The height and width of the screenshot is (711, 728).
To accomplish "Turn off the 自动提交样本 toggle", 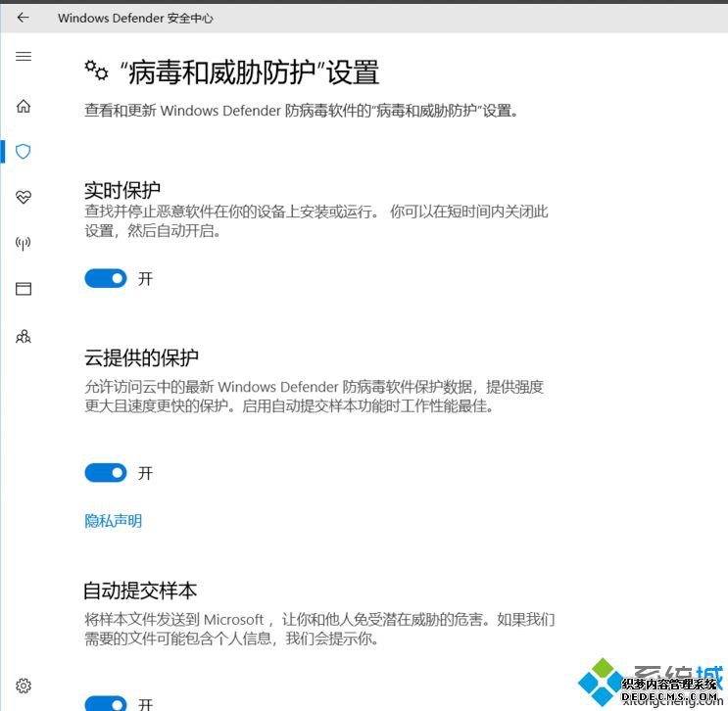I will [x=106, y=703].
